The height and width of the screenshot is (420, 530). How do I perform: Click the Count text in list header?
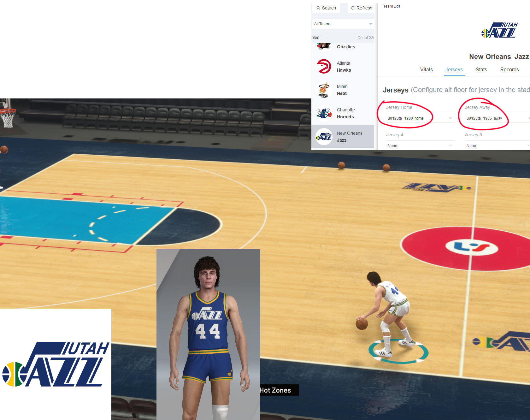365,38
